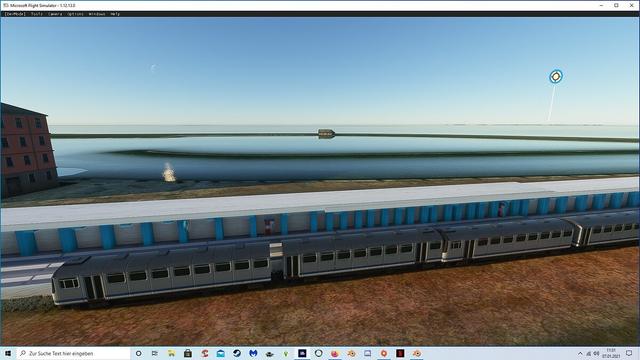Open Firefox from taskbar
Viewport: 640px width, 360px height.
(x=335, y=353)
